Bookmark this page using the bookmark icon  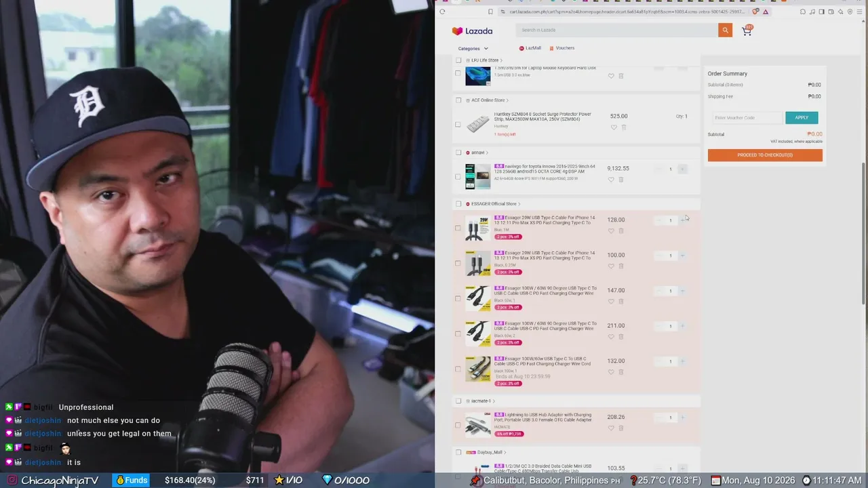click(490, 12)
